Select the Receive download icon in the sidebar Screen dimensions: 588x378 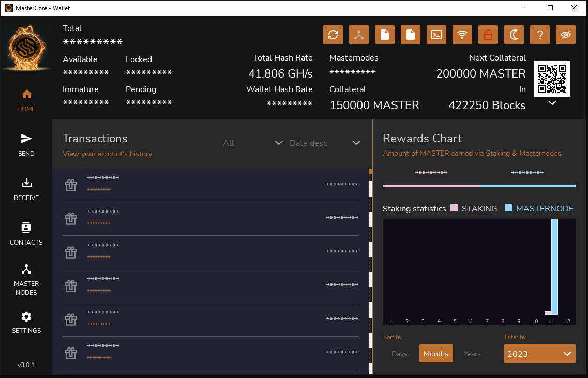click(26, 188)
